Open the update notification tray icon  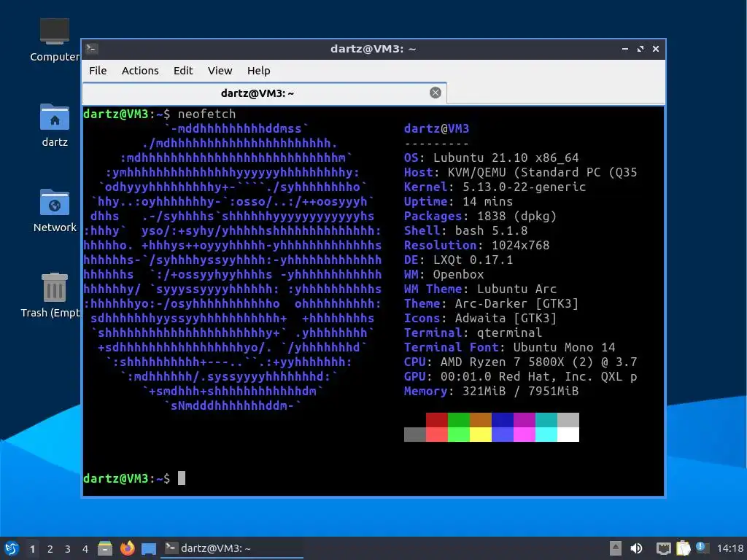click(702, 548)
